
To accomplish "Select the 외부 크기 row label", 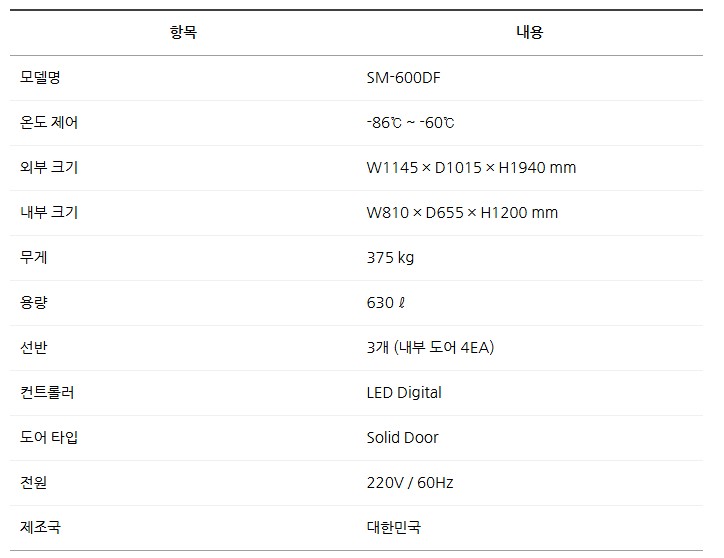I will pos(49,167).
